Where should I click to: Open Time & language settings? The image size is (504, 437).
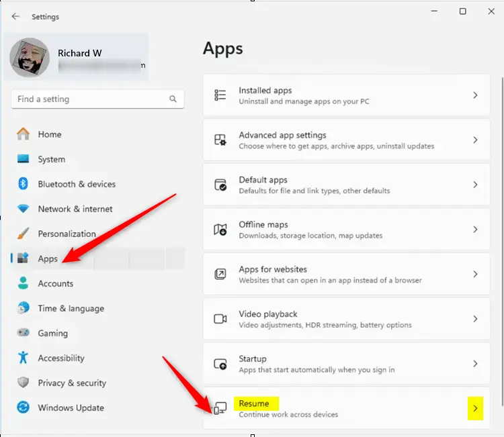(71, 308)
